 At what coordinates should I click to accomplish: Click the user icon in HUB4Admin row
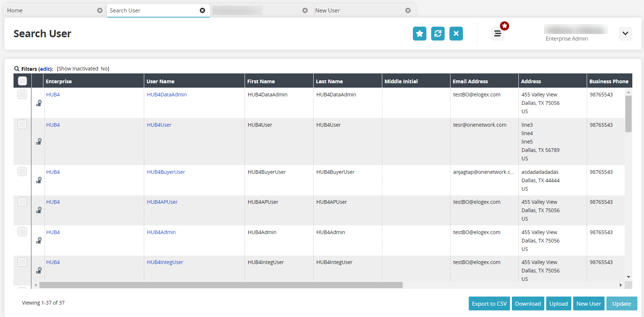(x=39, y=240)
